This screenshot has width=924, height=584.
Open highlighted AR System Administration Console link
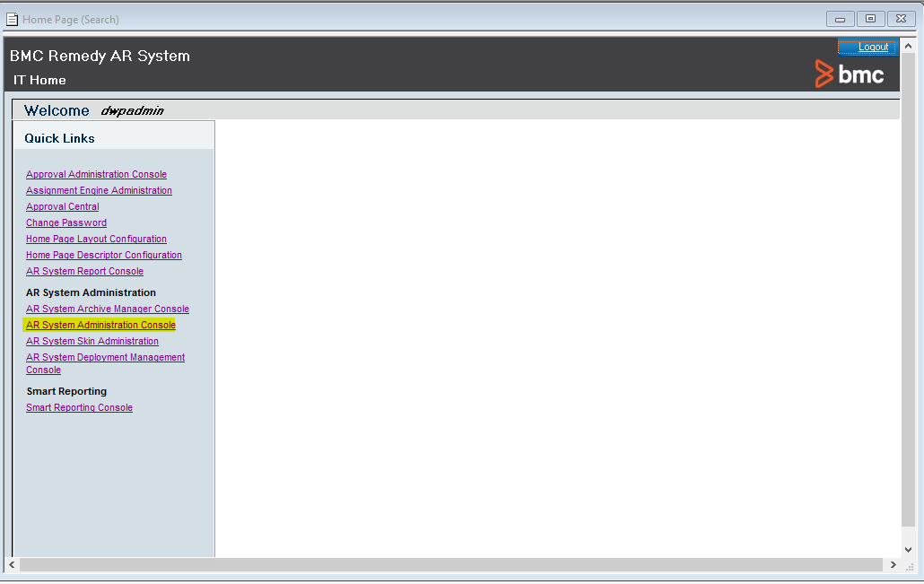pos(100,325)
